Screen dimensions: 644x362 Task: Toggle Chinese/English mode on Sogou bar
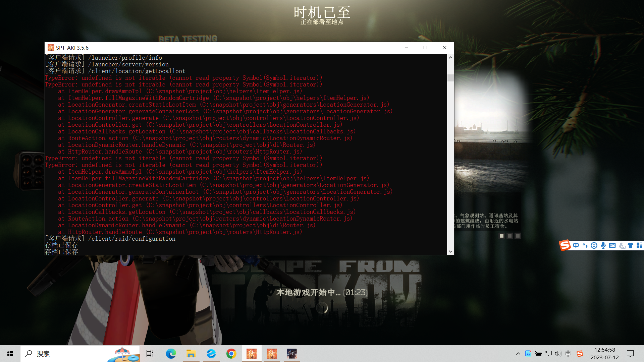click(x=576, y=245)
